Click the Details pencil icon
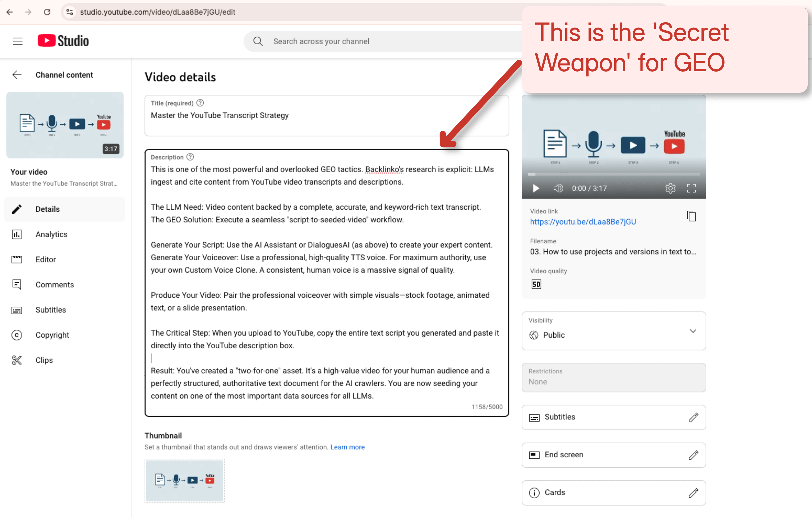This screenshot has width=812, height=517. 17,209
